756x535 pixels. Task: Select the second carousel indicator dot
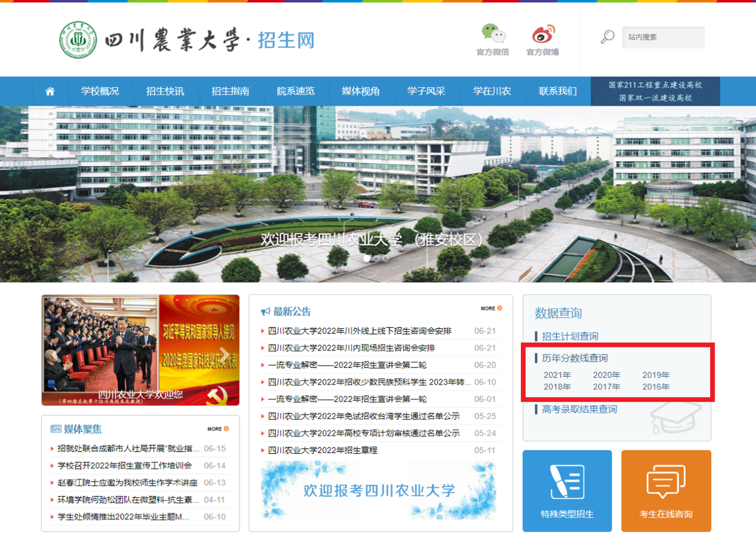[376, 258]
